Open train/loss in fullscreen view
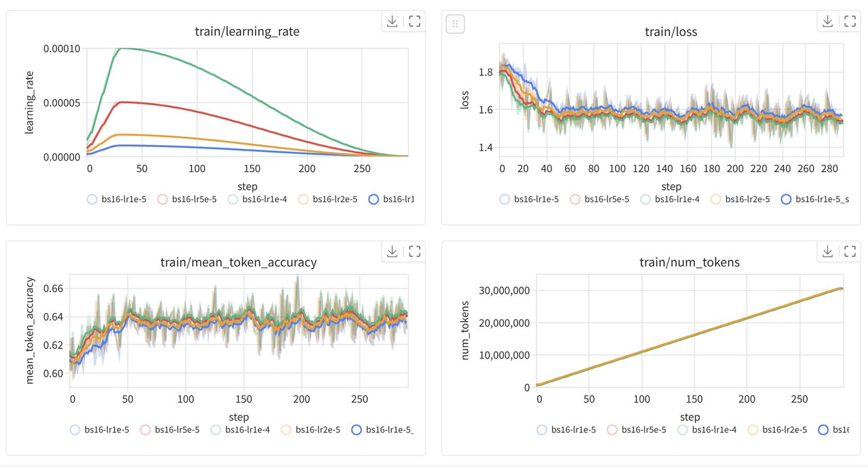This screenshot has height=469, width=868. pyautogui.click(x=850, y=21)
